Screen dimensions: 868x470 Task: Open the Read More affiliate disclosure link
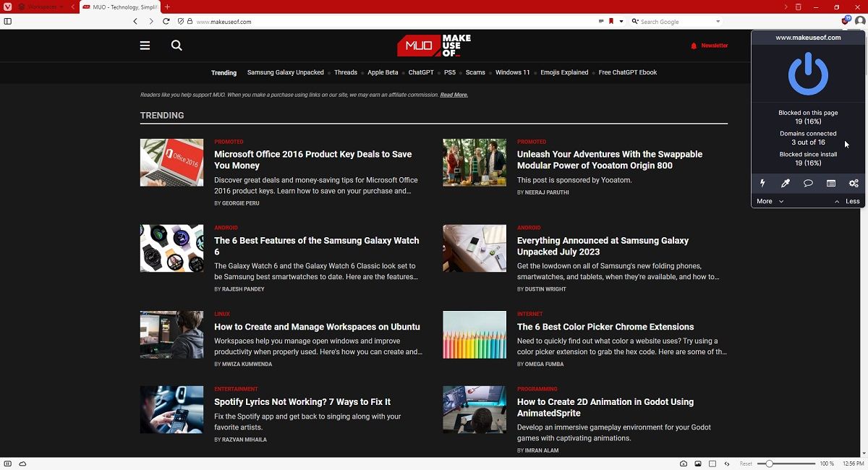[454, 95]
